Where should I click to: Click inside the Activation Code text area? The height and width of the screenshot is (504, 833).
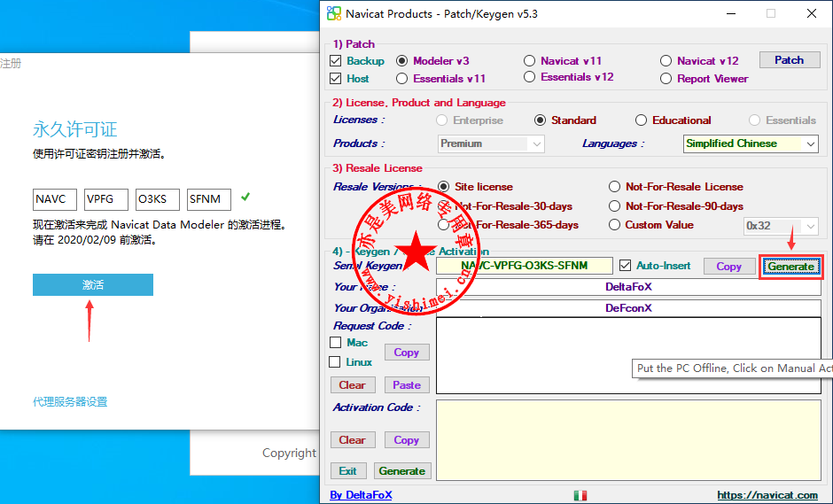628,440
